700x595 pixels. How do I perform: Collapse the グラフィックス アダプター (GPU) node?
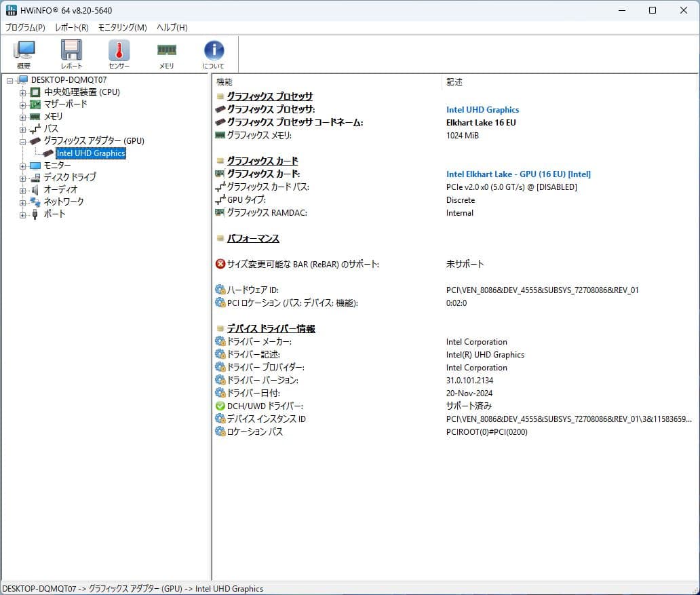[23, 141]
